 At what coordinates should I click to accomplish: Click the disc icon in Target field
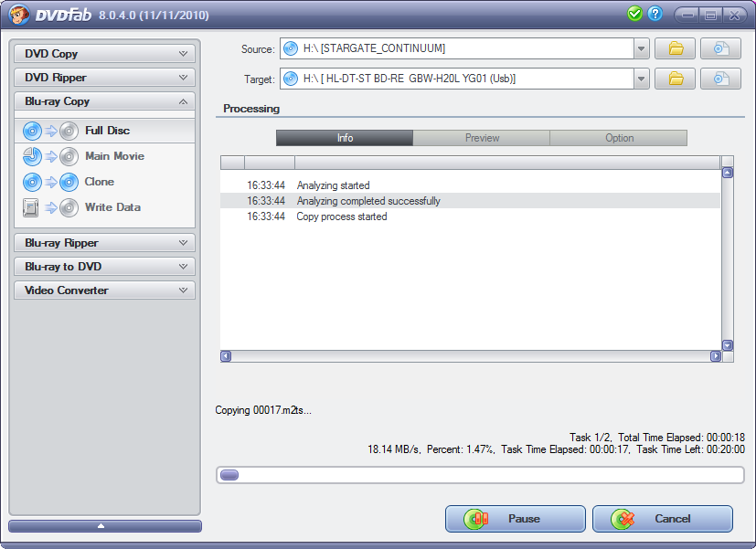[x=291, y=79]
